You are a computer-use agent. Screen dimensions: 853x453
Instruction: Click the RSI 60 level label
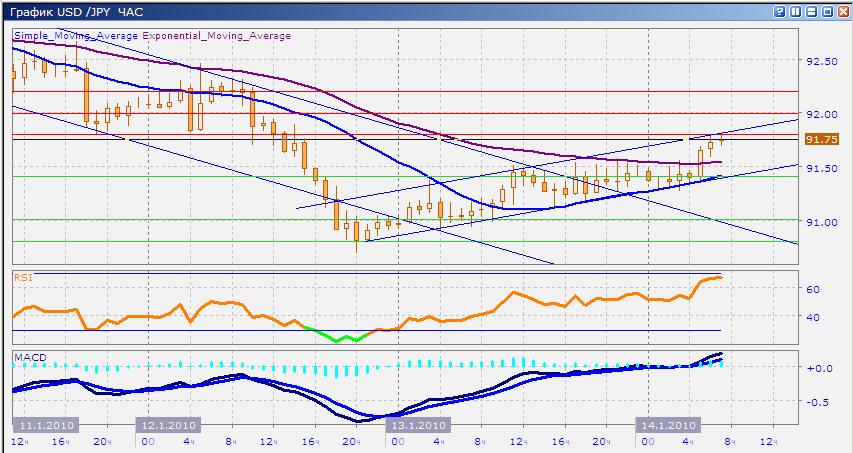point(813,289)
